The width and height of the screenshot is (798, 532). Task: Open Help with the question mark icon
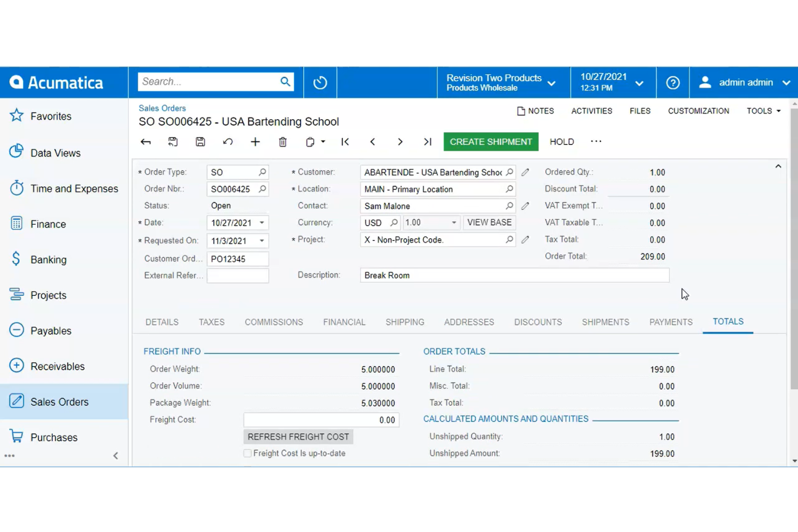tap(672, 82)
